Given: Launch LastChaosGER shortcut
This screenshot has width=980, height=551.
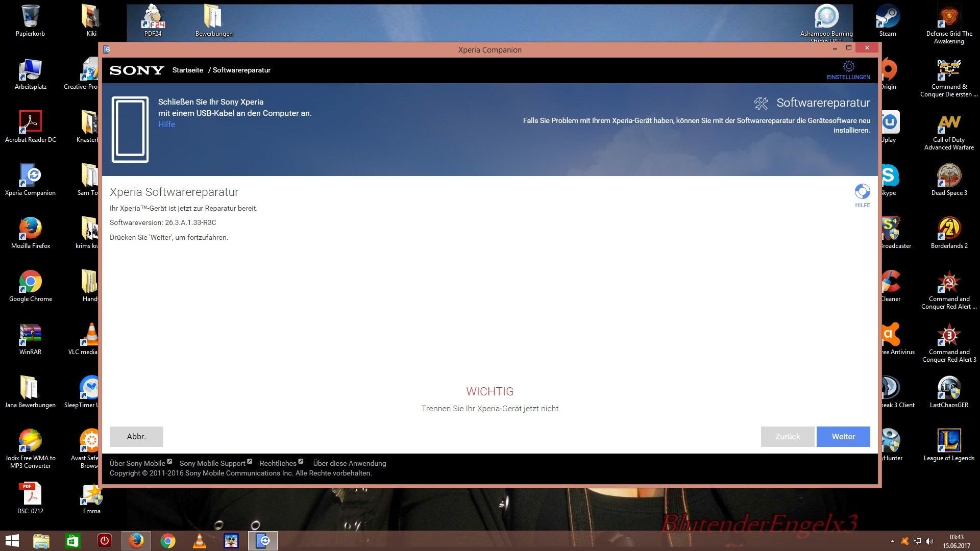Looking at the screenshot, I should pyautogui.click(x=949, y=392).
